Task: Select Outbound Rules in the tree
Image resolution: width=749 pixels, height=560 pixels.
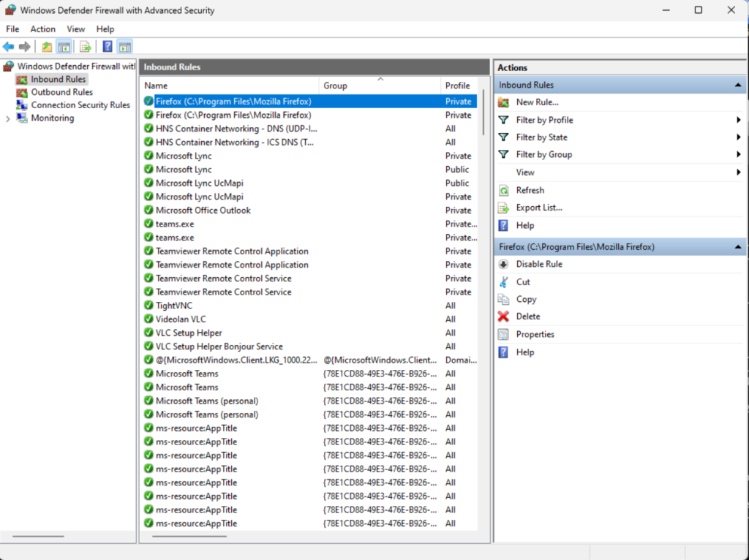Action: click(61, 92)
